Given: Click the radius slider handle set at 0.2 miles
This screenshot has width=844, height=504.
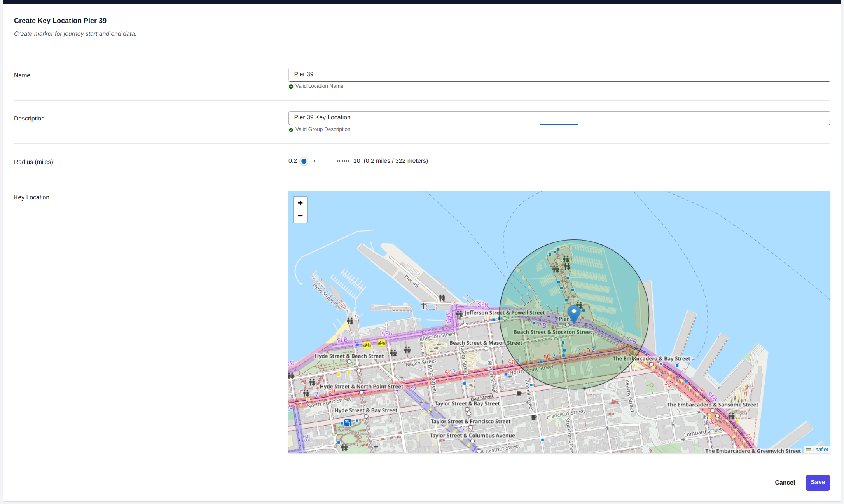Looking at the screenshot, I should point(304,161).
